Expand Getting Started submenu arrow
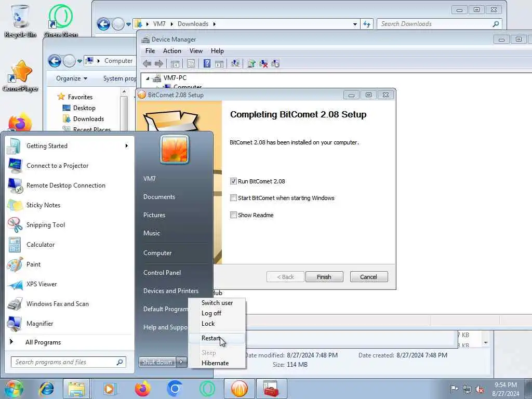Screen dimensions: 532x399 click(127, 146)
